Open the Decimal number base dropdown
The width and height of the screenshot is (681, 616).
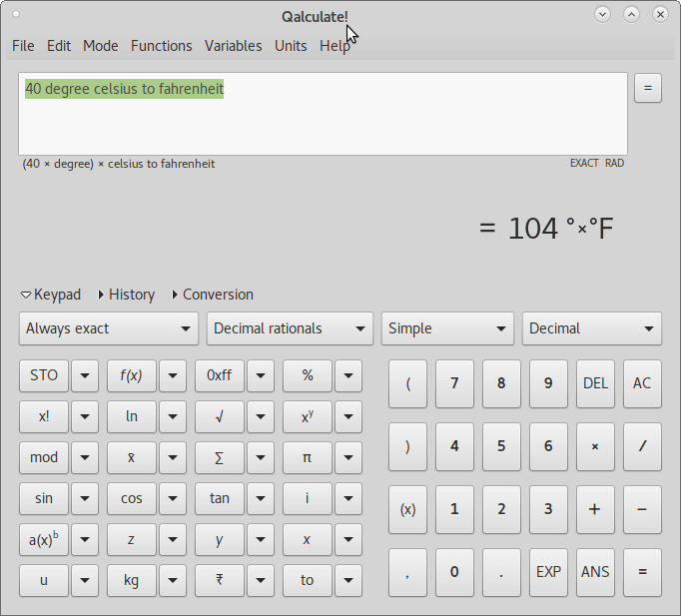pyautogui.click(x=592, y=328)
